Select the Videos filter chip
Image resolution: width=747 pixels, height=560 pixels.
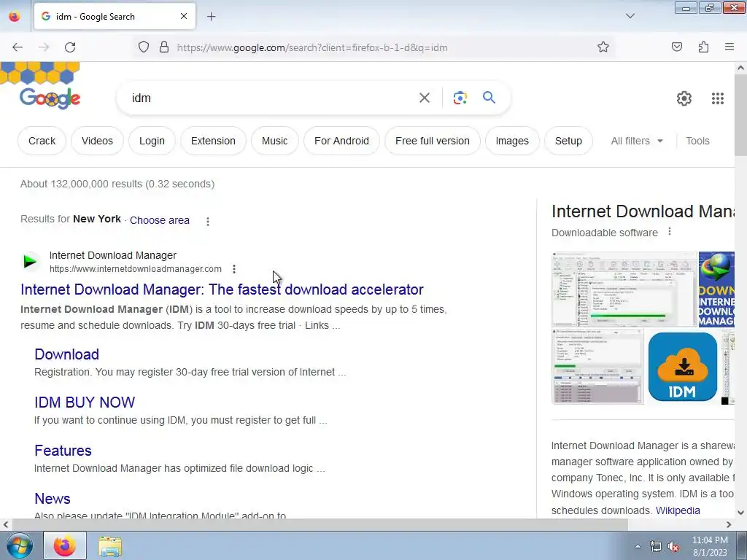pyautogui.click(x=97, y=141)
